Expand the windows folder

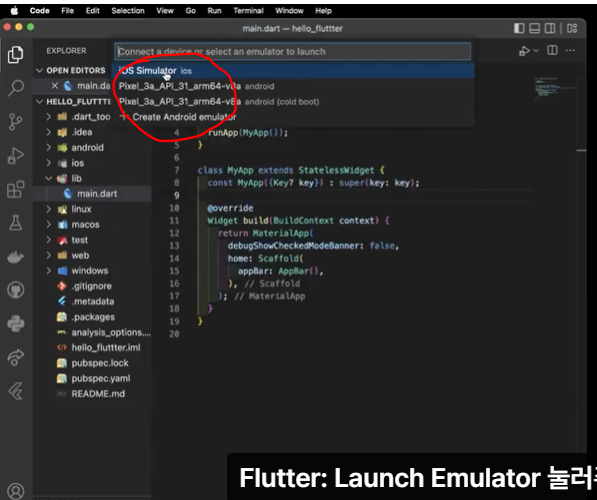(x=48, y=271)
